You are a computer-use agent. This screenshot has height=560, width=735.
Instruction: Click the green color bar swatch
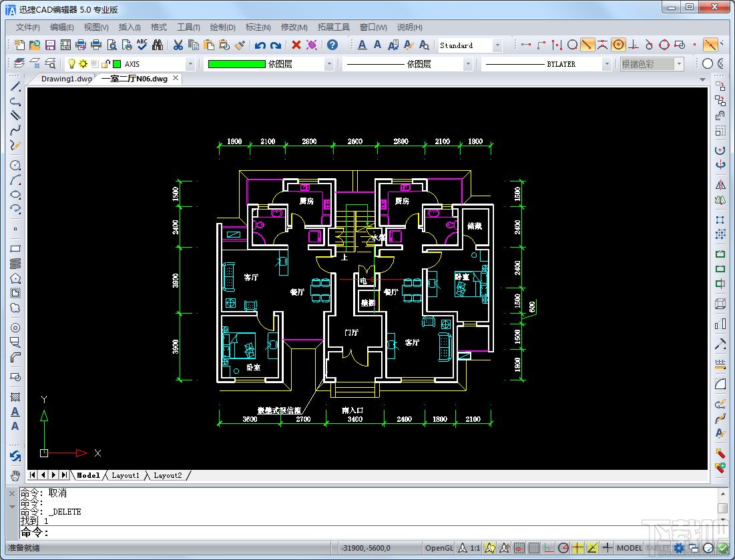[237, 63]
